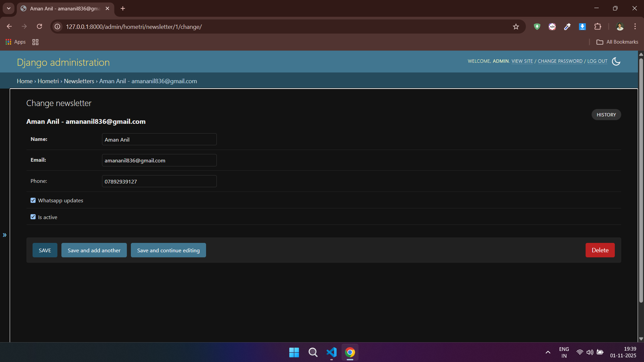The height and width of the screenshot is (362, 644).
Task: Click Save and add another
Action: point(94,250)
